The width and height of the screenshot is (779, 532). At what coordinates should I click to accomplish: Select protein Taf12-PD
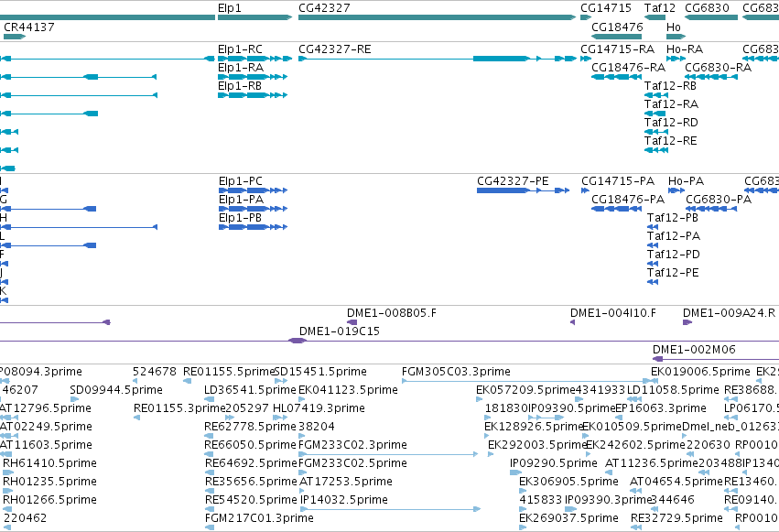coord(653,264)
